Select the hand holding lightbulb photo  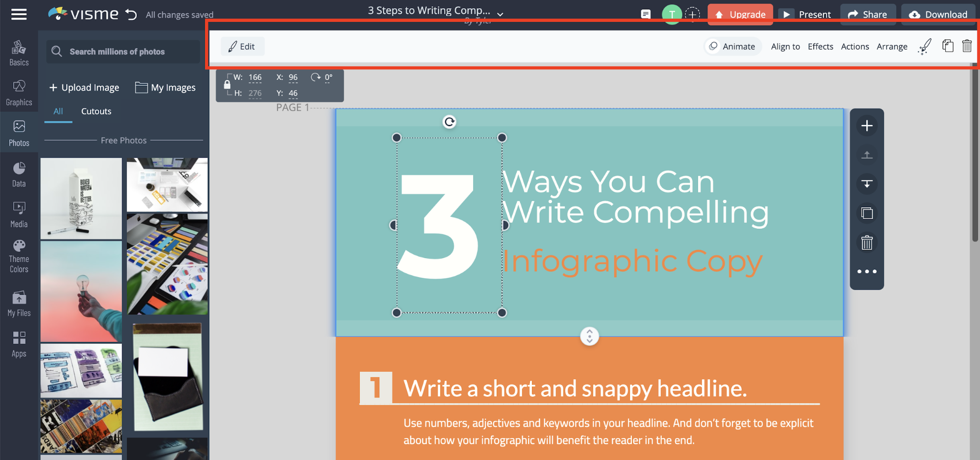click(81, 291)
